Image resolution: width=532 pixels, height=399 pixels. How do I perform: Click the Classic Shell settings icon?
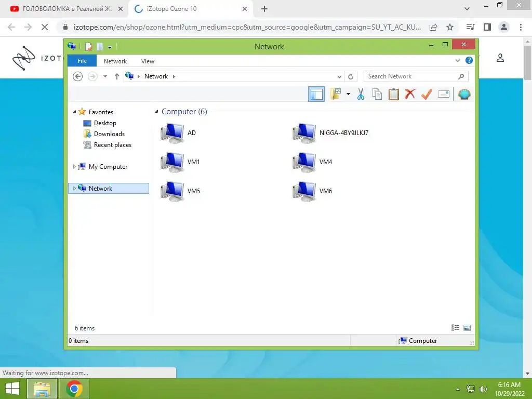click(x=464, y=94)
